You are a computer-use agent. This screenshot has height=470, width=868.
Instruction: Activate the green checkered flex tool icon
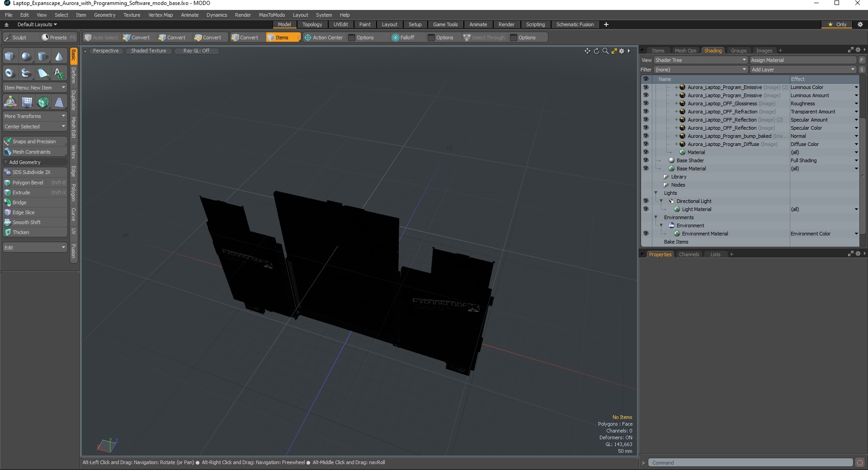(42, 102)
